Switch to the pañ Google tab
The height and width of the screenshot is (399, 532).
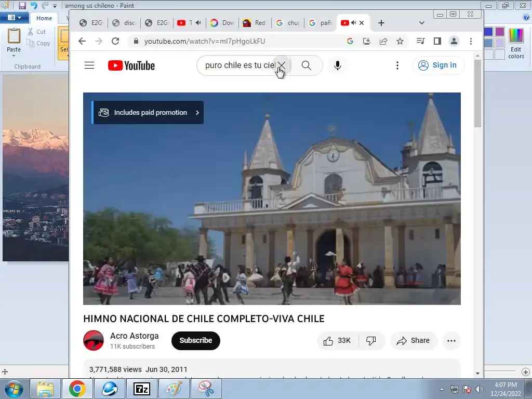coord(320,23)
